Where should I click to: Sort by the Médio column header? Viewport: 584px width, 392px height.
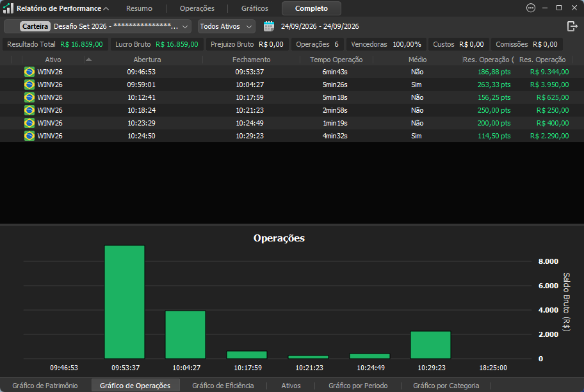(418, 60)
